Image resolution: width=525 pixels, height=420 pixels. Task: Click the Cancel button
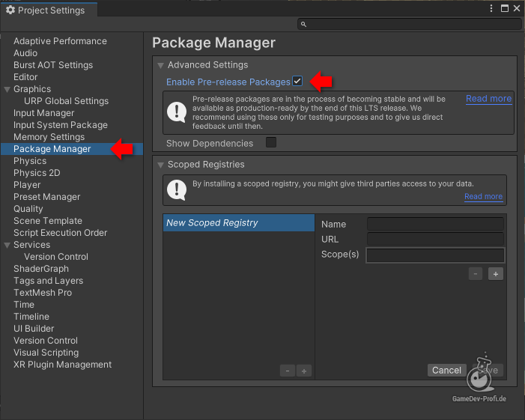446,370
